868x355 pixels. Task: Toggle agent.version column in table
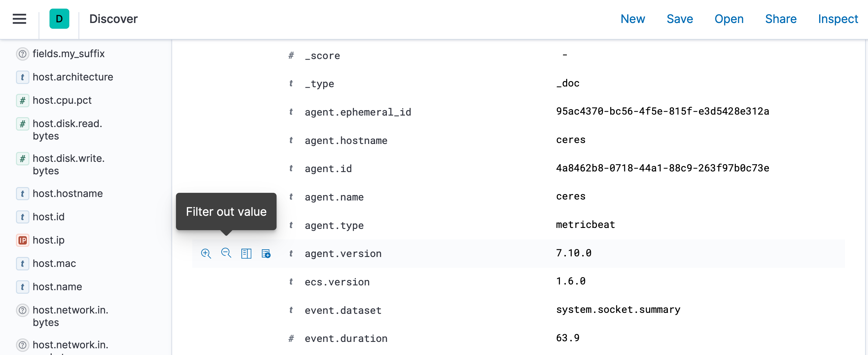tap(246, 253)
